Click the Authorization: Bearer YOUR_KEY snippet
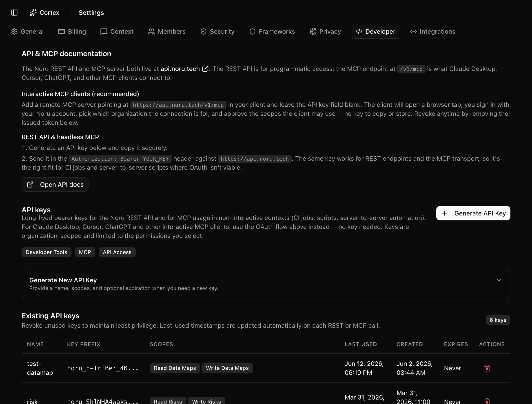Image resolution: width=532 pixels, height=404 pixels. coord(120,159)
